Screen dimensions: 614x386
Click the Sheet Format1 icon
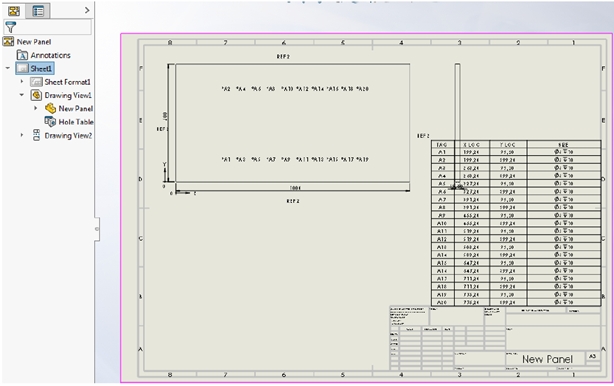(x=36, y=82)
